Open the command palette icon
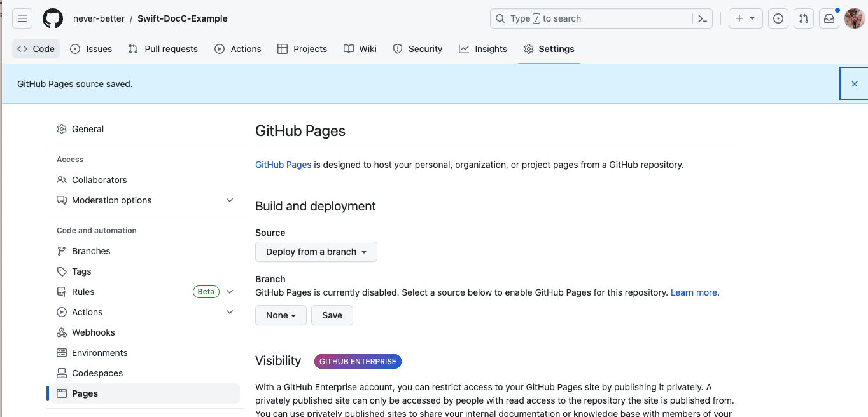This screenshot has height=417, width=868. click(x=703, y=18)
